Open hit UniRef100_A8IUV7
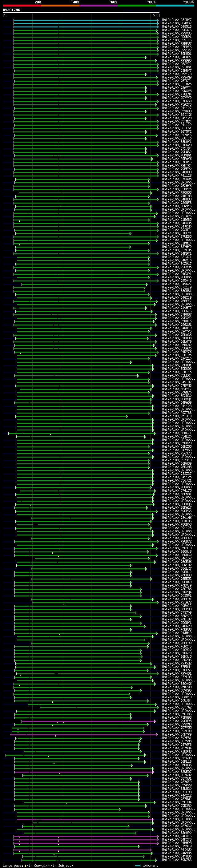This screenshot has height=868, width=197. pyautogui.click(x=177, y=20)
